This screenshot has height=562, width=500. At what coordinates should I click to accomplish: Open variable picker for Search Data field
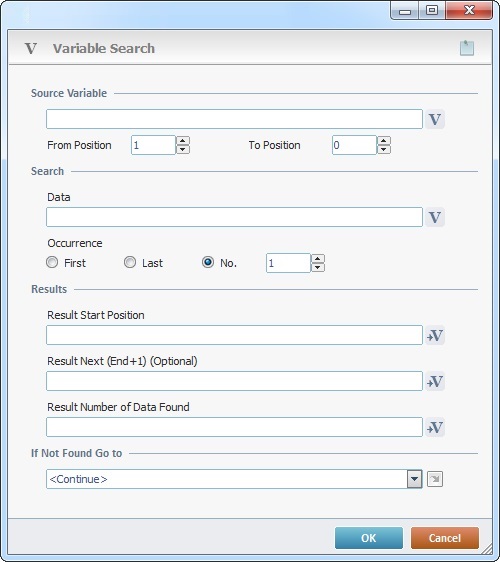(x=435, y=217)
